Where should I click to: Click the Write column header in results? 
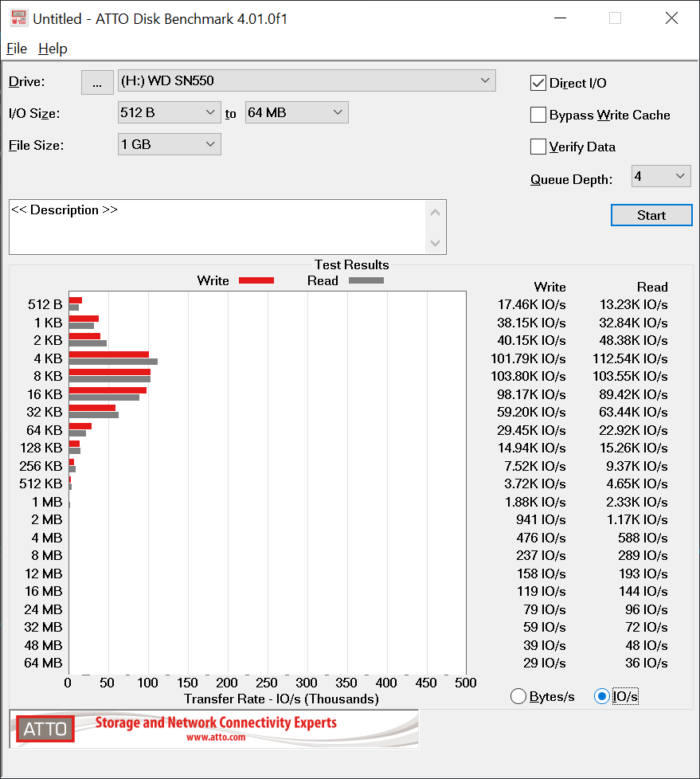click(x=550, y=288)
